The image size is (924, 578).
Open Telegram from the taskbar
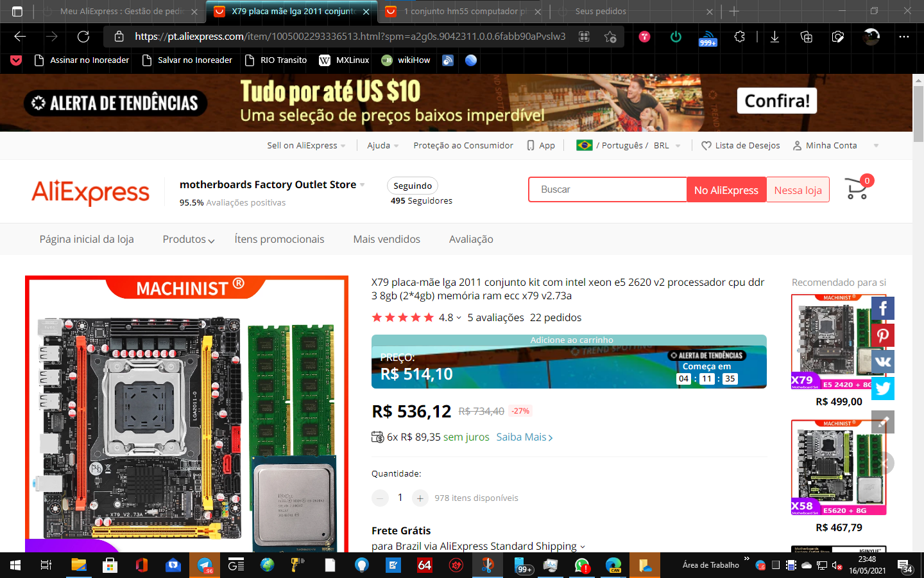click(205, 565)
